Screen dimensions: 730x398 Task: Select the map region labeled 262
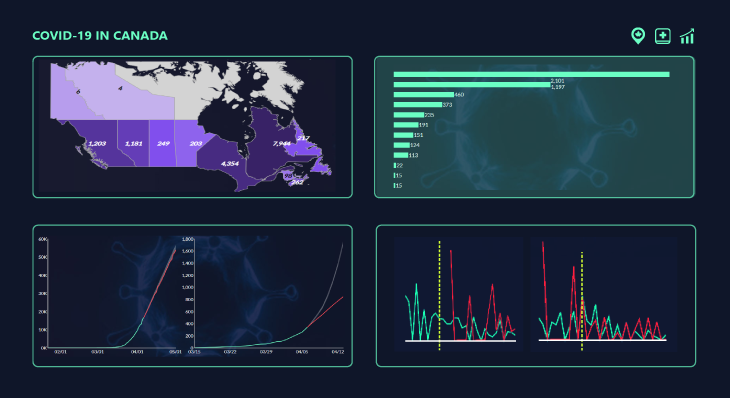tap(297, 182)
